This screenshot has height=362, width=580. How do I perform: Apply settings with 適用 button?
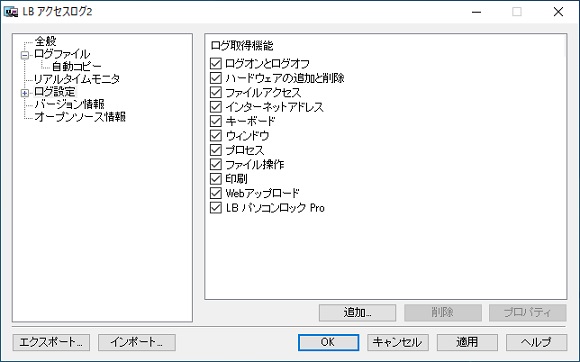pos(467,342)
